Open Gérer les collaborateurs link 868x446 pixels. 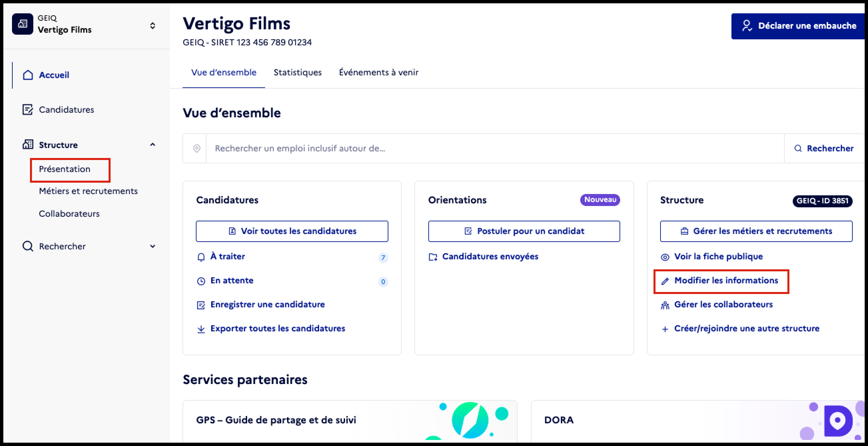point(723,304)
